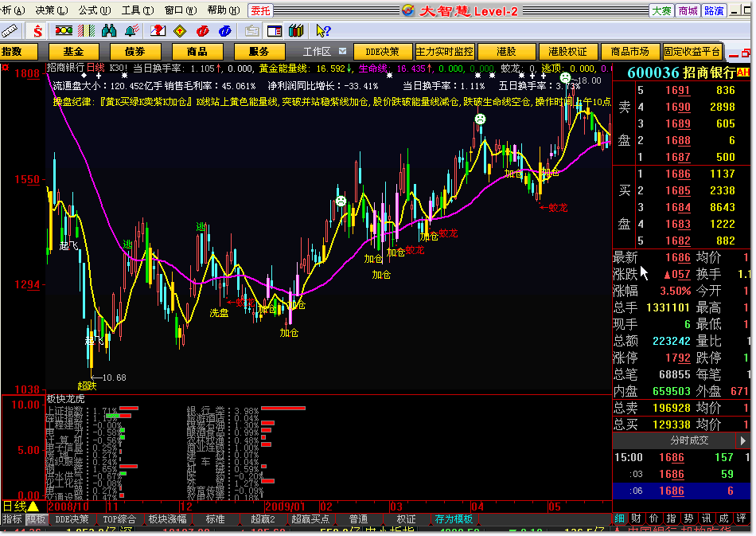Expand the 分时成交 arrow
The height and width of the screenshot is (536, 756).
[743, 440]
